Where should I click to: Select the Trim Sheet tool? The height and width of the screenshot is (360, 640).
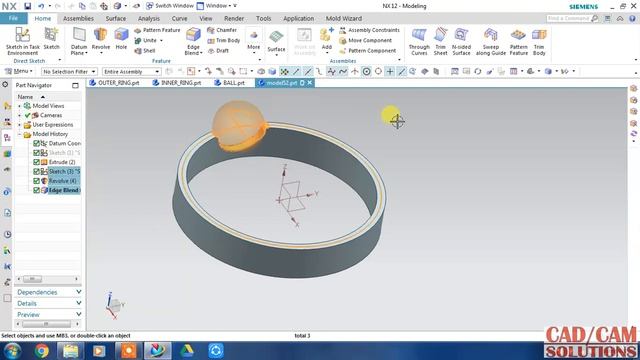tap(440, 41)
